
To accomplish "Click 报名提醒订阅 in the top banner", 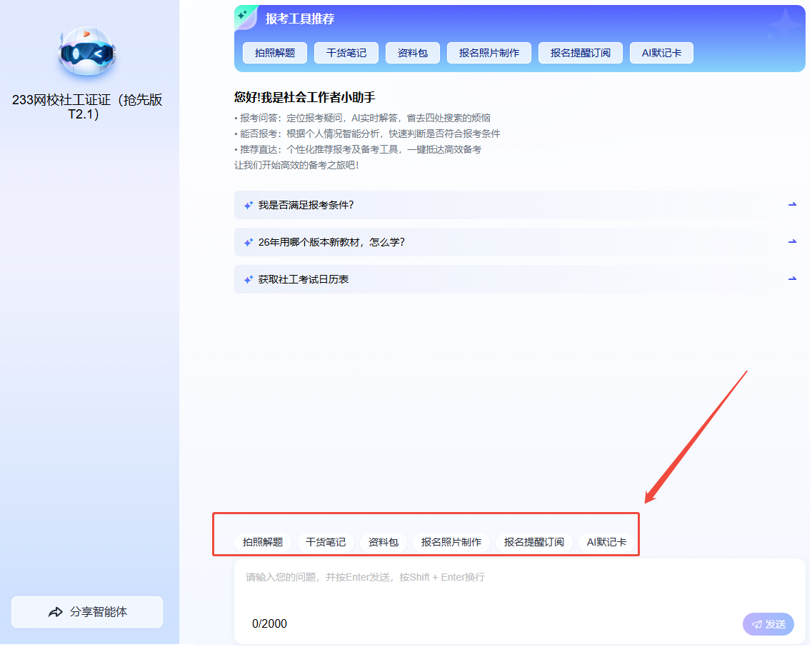I will 580,53.
